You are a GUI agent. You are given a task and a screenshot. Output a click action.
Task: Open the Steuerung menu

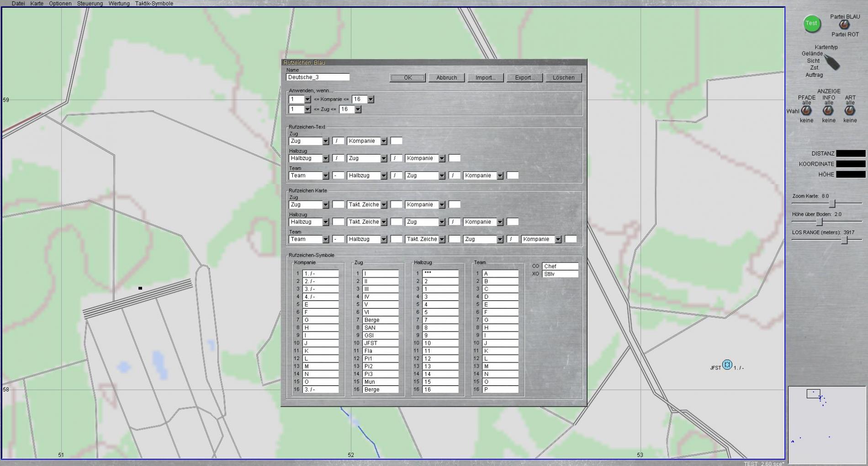(x=90, y=4)
